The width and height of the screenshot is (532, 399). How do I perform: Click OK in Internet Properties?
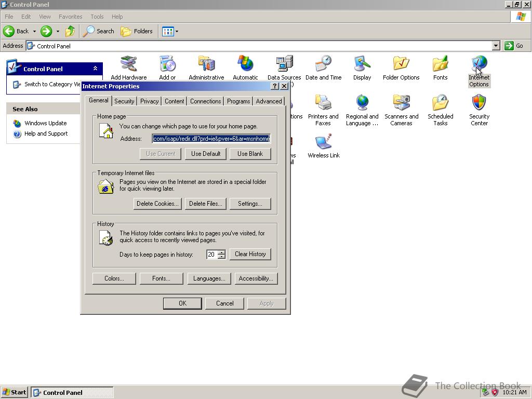[x=182, y=303]
